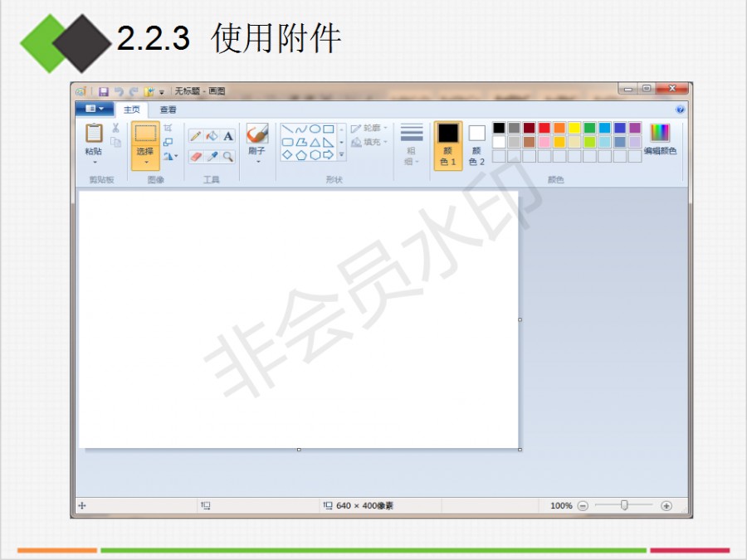Click the 编辑颜色 button
Image resolution: width=747 pixels, height=560 pixels.
tap(660, 139)
